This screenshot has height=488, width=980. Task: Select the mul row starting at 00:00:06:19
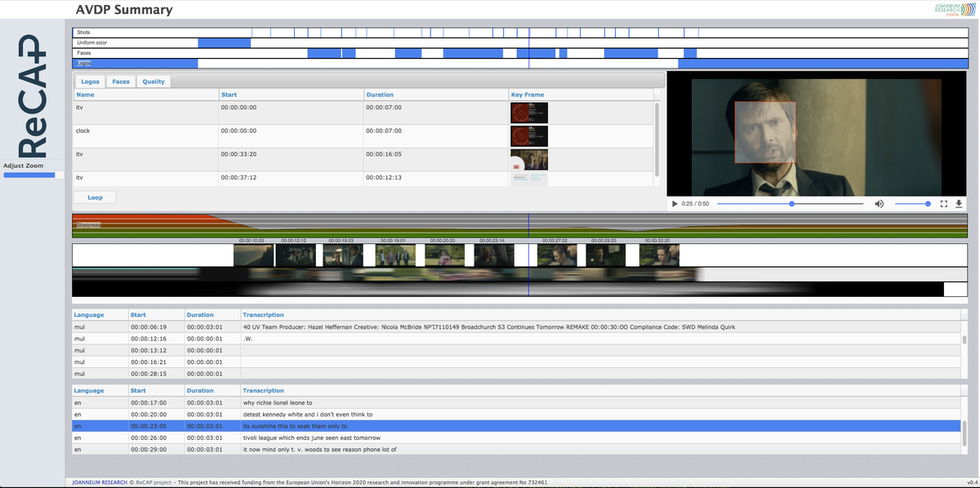tap(516, 327)
